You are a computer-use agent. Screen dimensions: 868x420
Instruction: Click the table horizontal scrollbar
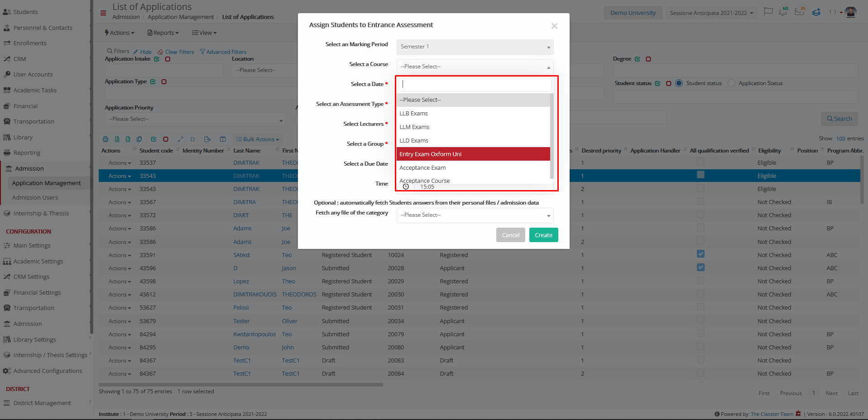(241, 385)
